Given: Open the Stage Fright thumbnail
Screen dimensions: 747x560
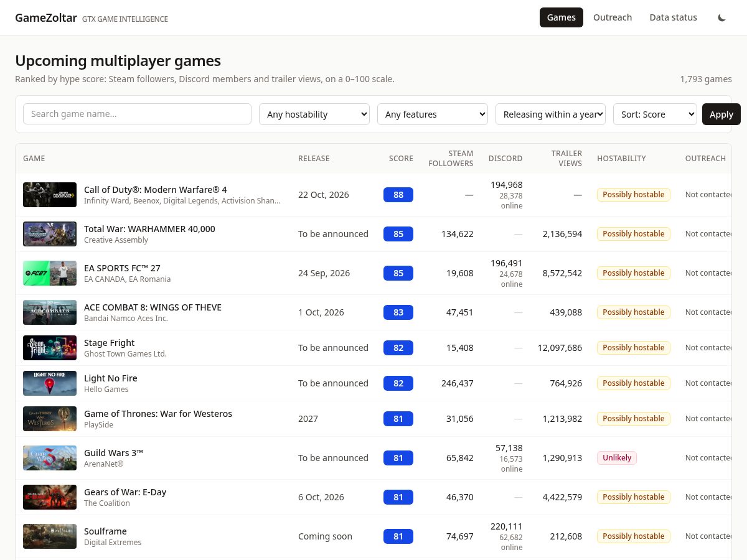Looking at the screenshot, I should click(50, 348).
